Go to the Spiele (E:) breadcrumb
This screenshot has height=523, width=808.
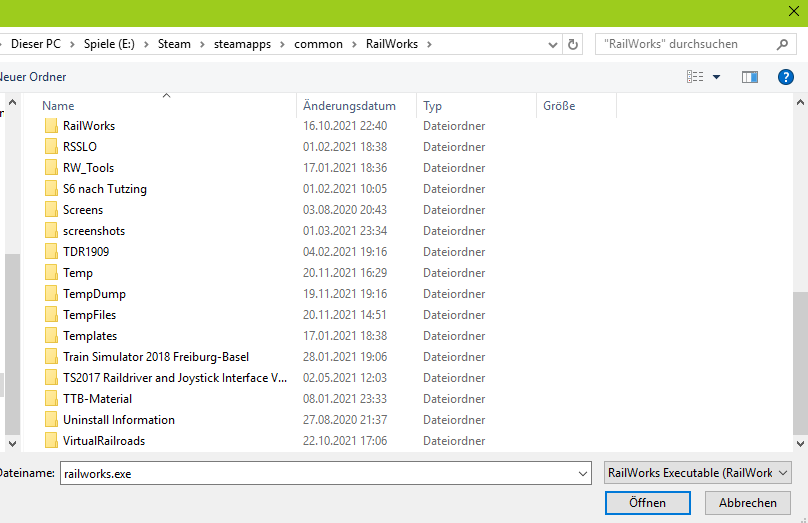(x=109, y=44)
